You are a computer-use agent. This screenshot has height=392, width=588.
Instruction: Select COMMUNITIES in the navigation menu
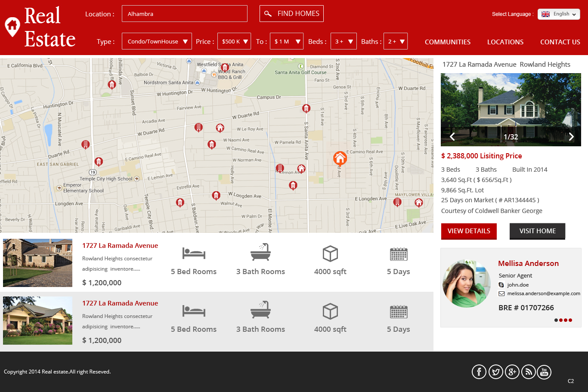click(448, 42)
